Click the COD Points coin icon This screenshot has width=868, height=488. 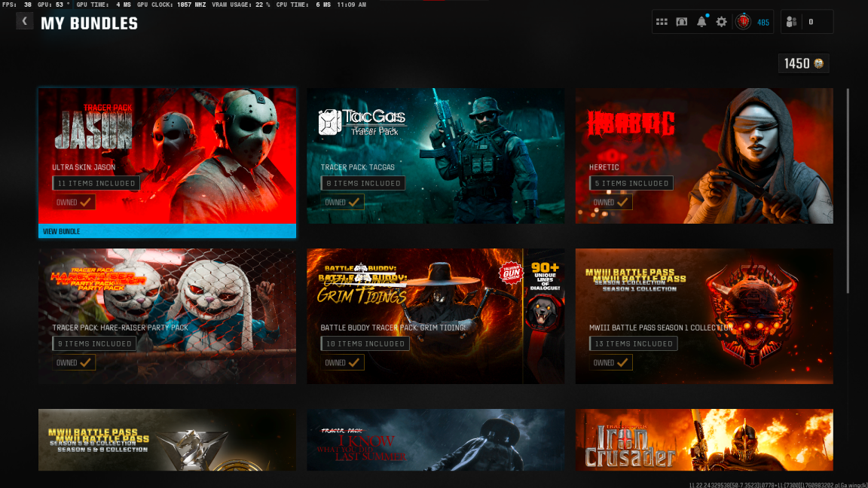tap(819, 63)
